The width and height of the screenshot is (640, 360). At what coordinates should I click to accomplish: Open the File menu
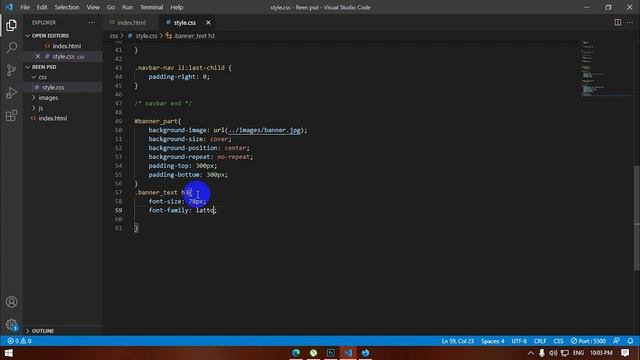(x=25, y=7)
